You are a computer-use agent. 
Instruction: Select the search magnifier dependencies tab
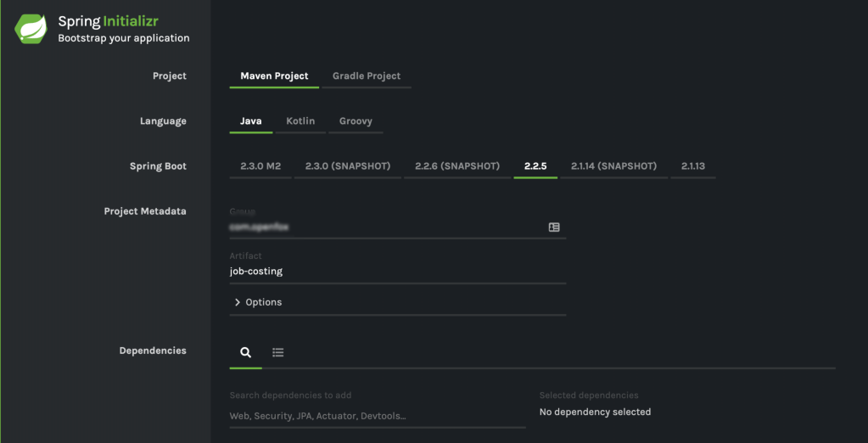(x=245, y=352)
